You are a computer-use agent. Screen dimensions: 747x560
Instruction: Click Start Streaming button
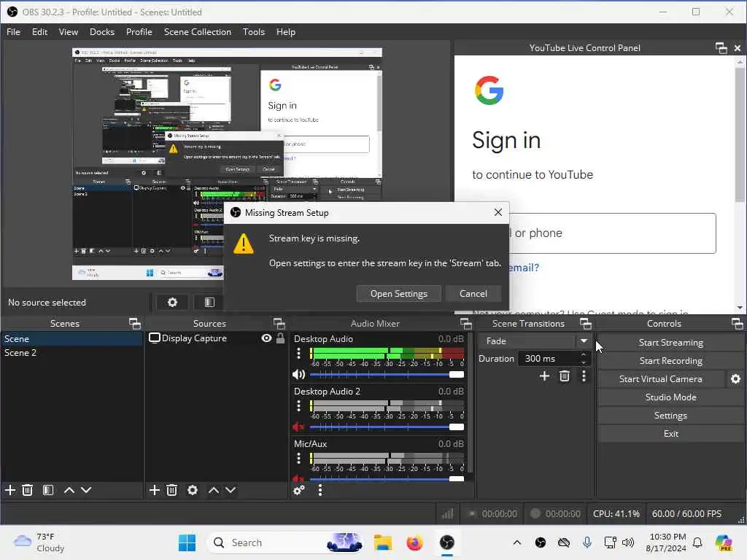coord(671,343)
